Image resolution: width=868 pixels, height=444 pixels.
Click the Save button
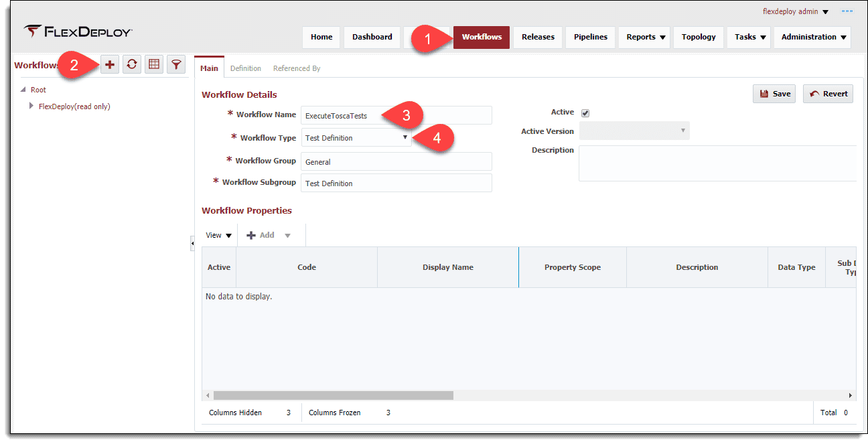click(x=774, y=94)
